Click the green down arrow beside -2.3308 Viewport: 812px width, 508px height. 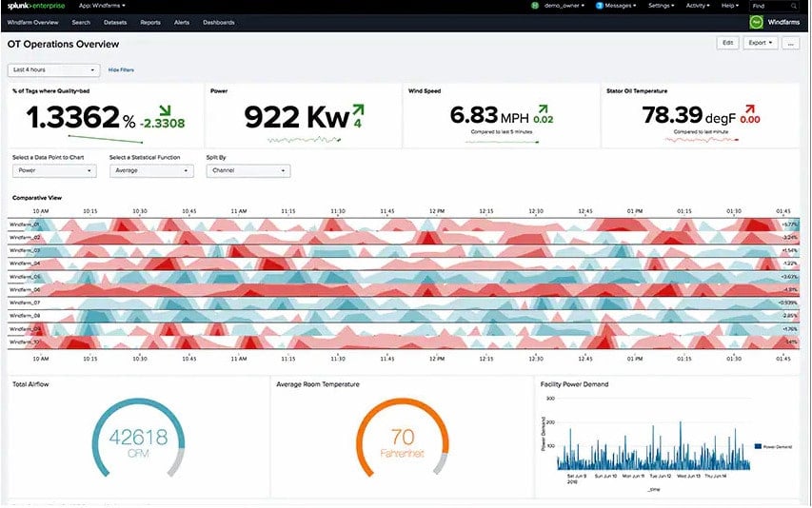click(166, 110)
